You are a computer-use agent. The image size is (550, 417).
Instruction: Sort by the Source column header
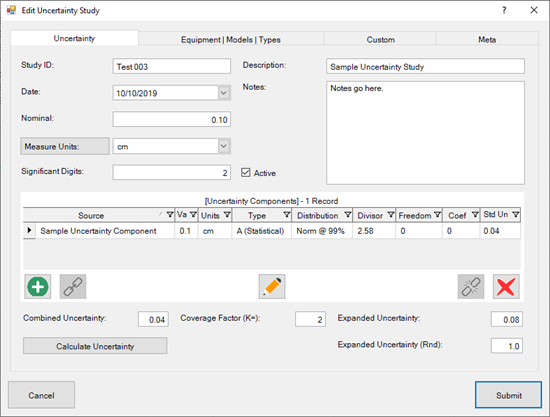pos(91,215)
